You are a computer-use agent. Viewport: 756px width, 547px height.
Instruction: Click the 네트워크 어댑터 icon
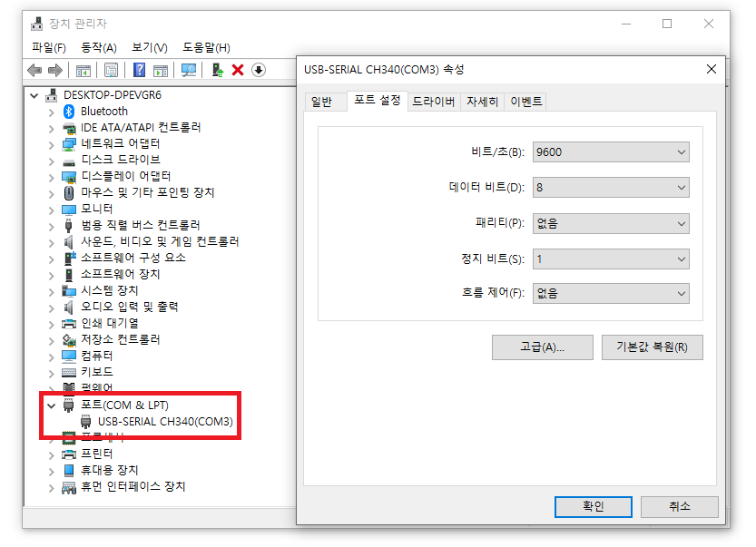pyautogui.click(x=69, y=144)
